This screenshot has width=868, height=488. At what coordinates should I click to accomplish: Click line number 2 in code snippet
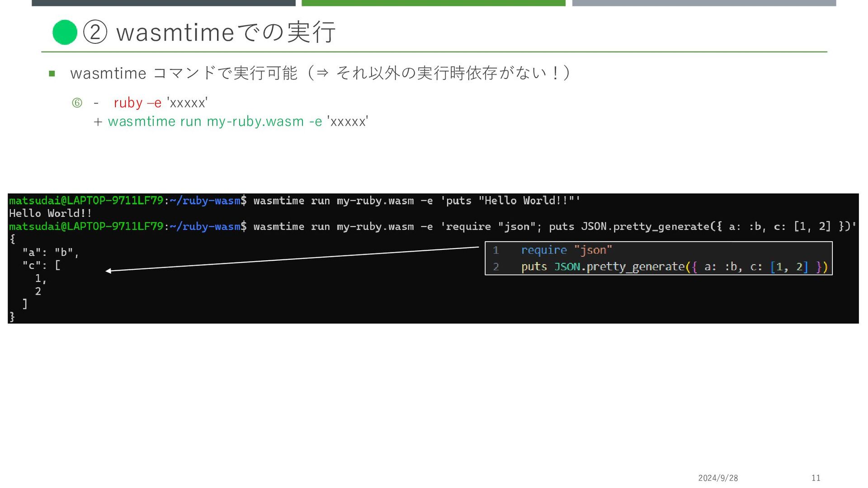(495, 267)
